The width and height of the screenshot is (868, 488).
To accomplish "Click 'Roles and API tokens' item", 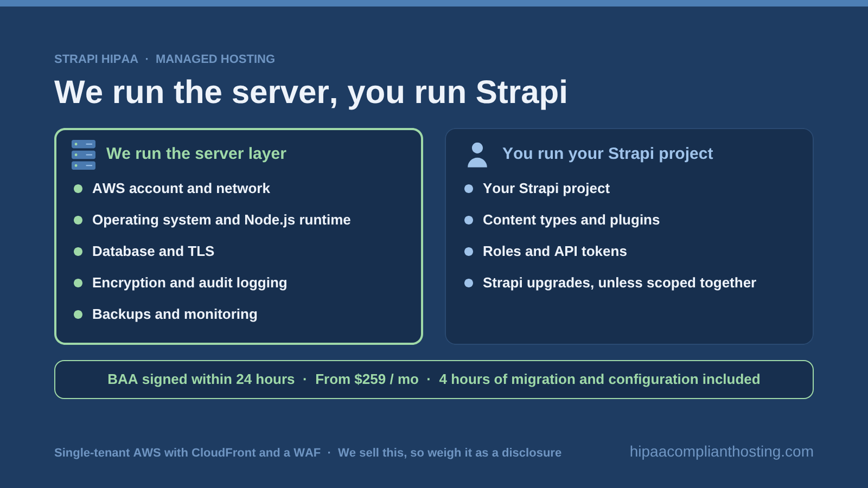I will click(x=555, y=251).
